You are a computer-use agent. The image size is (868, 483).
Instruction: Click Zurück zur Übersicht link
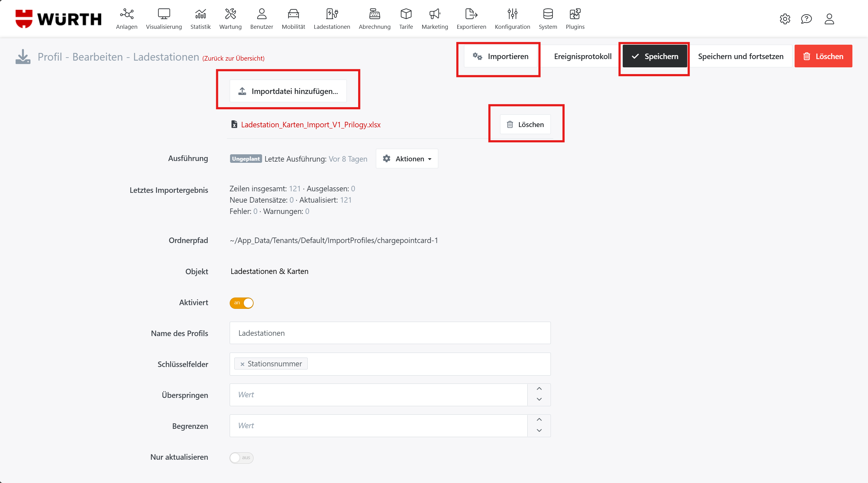click(233, 58)
